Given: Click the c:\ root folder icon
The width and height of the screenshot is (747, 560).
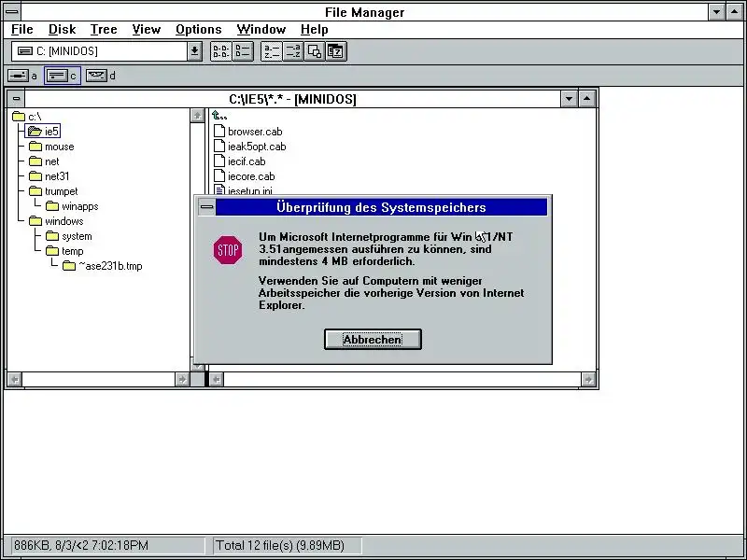Looking at the screenshot, I should [19, 116].
